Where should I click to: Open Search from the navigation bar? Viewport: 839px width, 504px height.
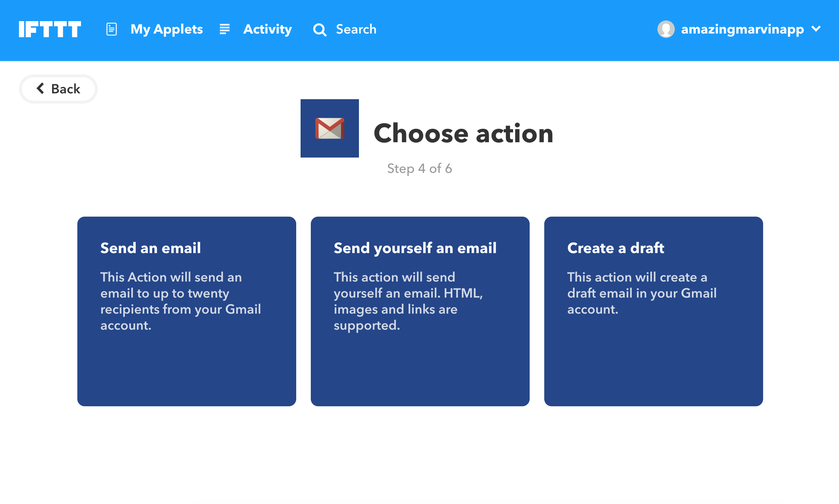click(356, 29)
